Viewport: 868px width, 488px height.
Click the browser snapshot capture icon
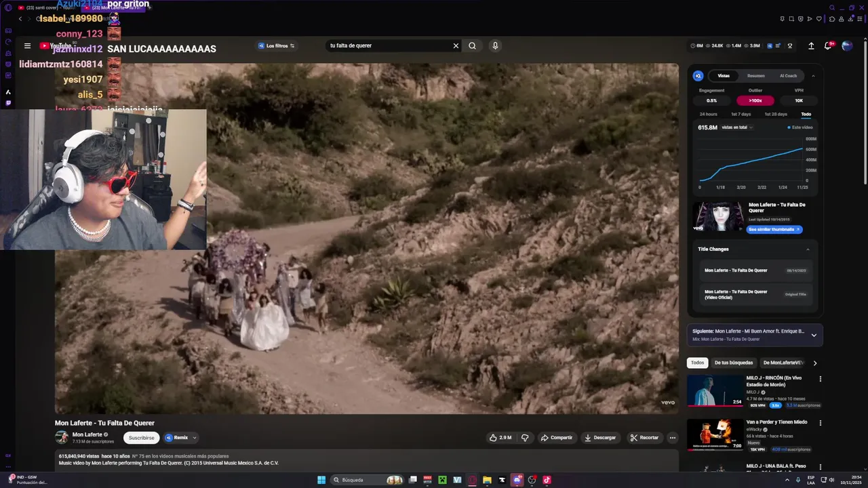tap(791, 19)
